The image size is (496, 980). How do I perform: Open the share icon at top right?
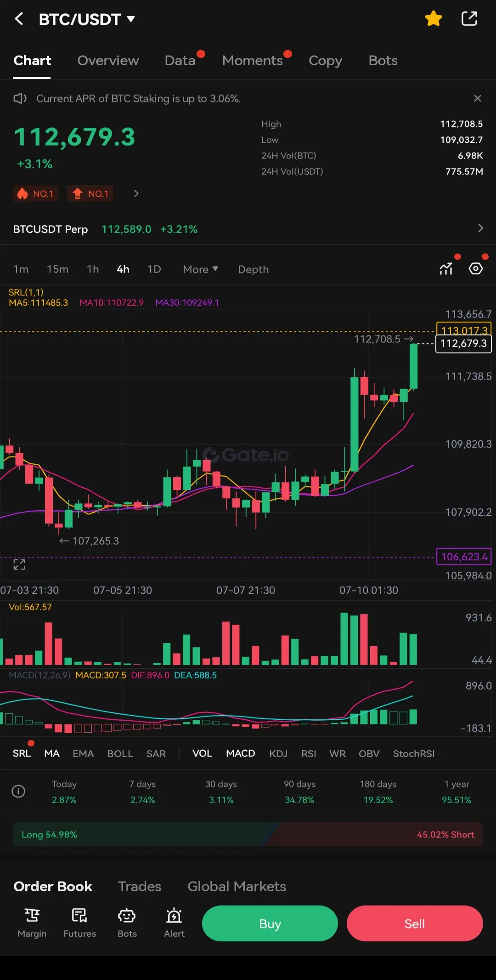click(x=469, y=19)
